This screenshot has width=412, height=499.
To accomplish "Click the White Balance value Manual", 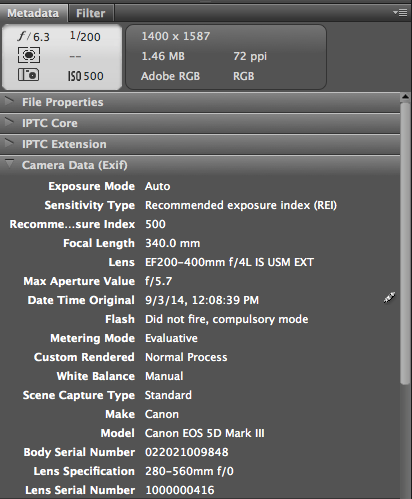I will (164, 376).
